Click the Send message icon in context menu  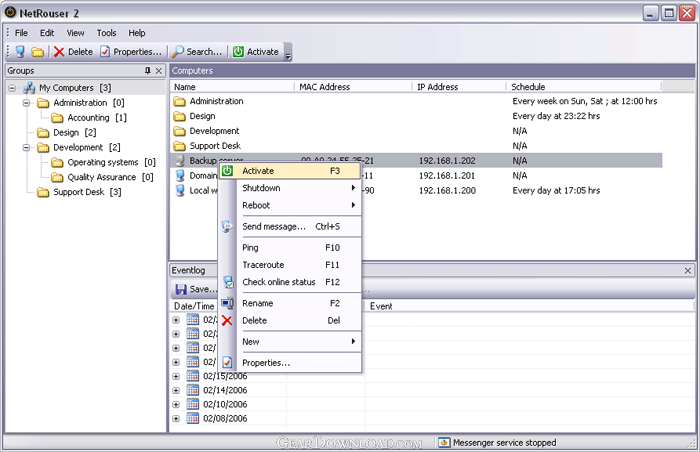tap(227, 226)
